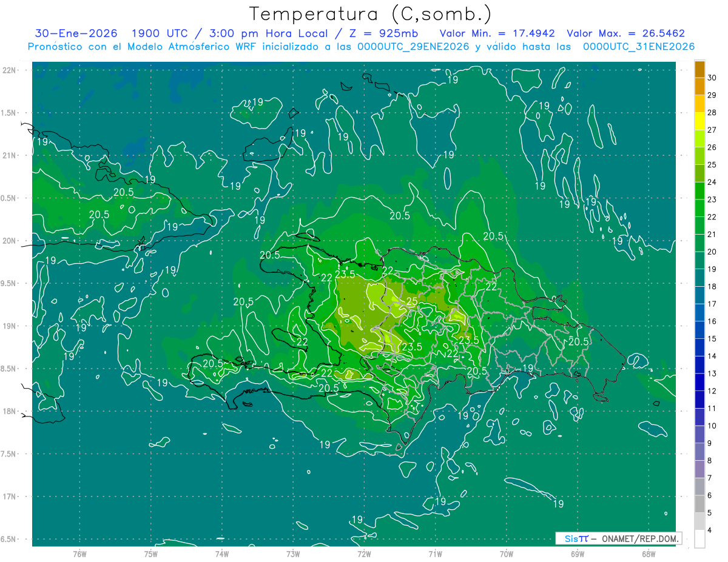Click the '69W' longitude axis label

[x=577, y=553]
